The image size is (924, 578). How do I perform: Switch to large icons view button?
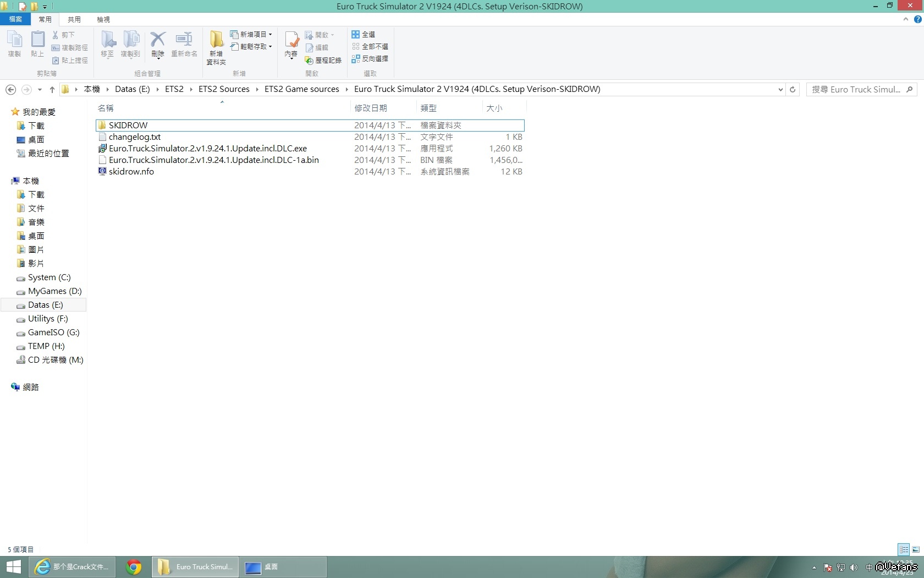coord(916,549)
